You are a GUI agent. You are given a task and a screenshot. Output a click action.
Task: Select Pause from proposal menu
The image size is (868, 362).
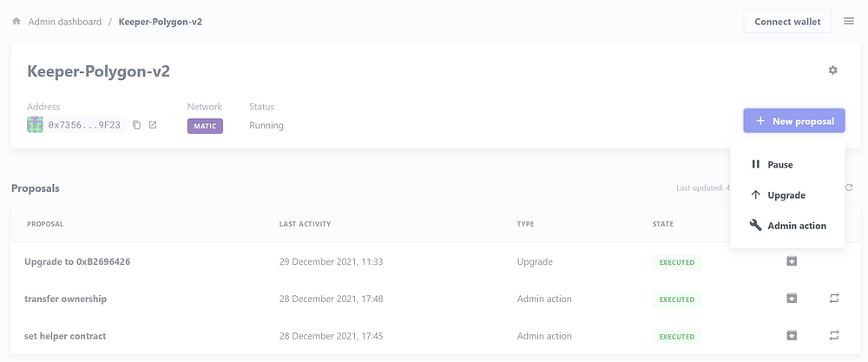[x=779, y=164]
